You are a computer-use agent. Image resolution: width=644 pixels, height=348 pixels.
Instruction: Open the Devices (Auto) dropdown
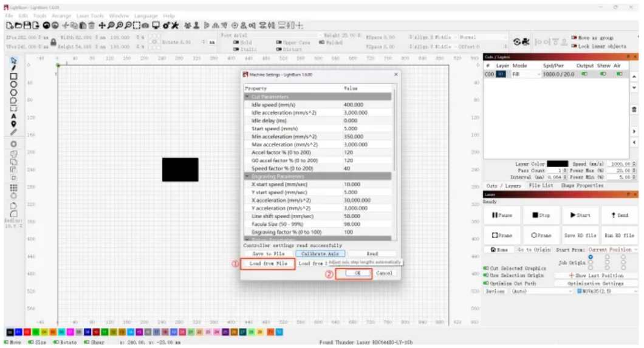tap(542, 291)
